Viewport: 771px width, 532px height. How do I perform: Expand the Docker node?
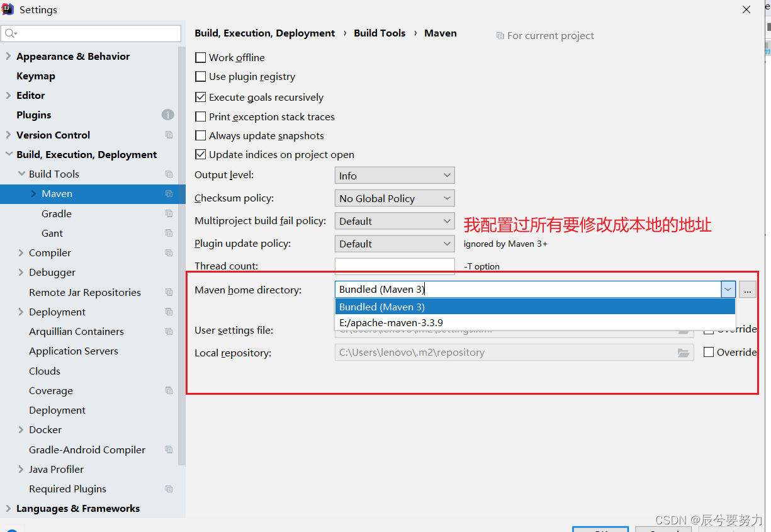(x=21, y=429)
